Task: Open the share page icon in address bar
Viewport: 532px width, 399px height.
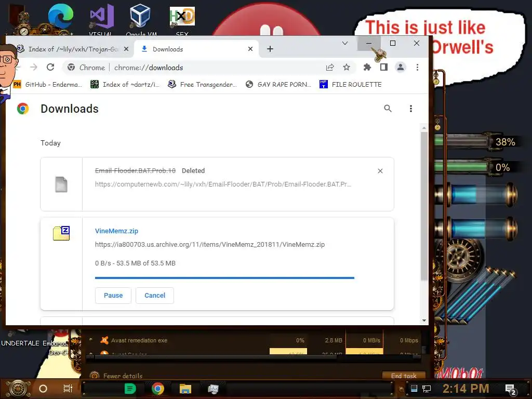Action: (x=330, y=67)
